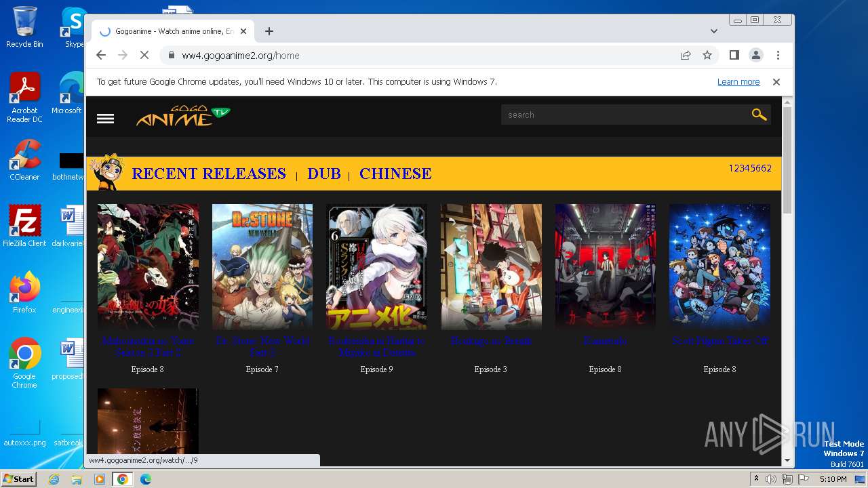Click the Share this page icon
The image size is (868, 488).
point(686,56)
